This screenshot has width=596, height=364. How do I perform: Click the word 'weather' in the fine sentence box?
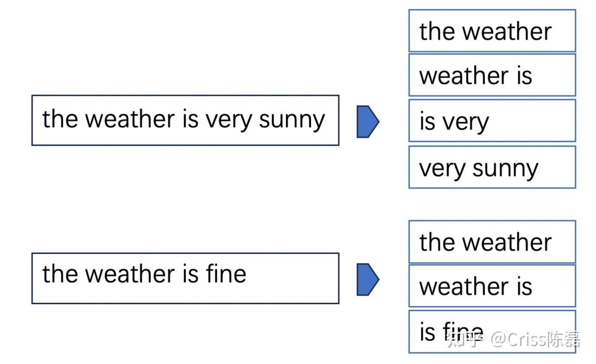130,274
